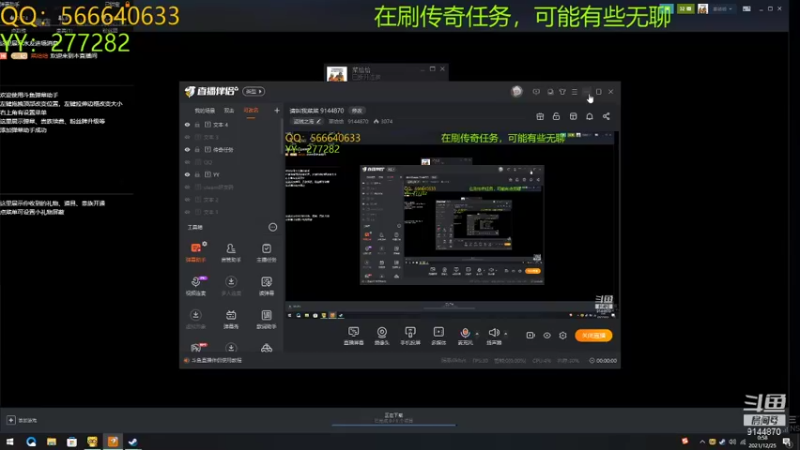Open Windows Start menu
This screenshot has width=800, height=450.
(10, 441)
